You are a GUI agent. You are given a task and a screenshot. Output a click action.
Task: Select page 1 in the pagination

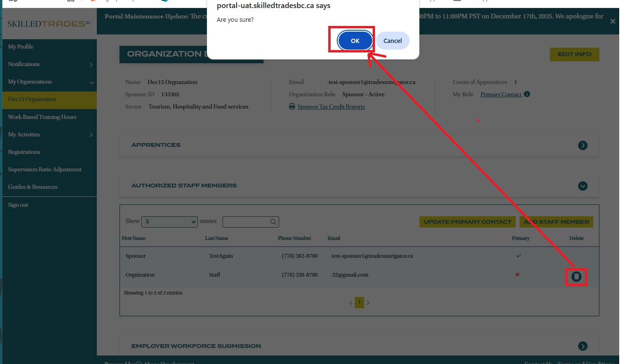pyautogui.click(x=359, y=302)
